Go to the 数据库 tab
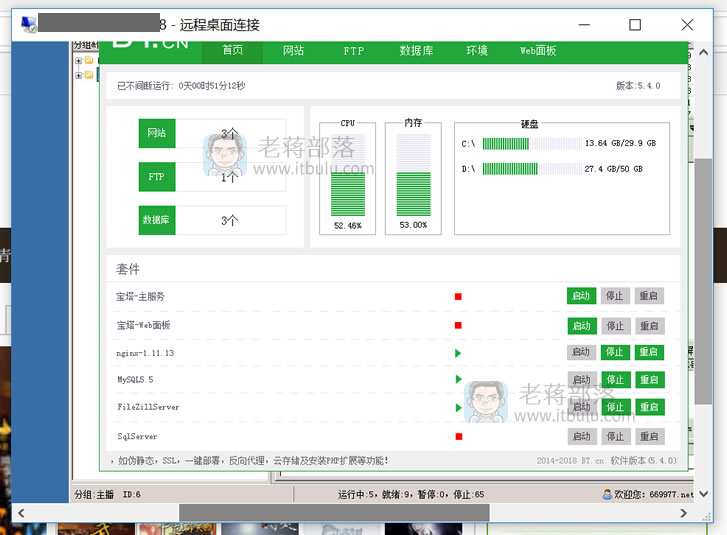Screen dimensions: 727x535 click(416, 51)
